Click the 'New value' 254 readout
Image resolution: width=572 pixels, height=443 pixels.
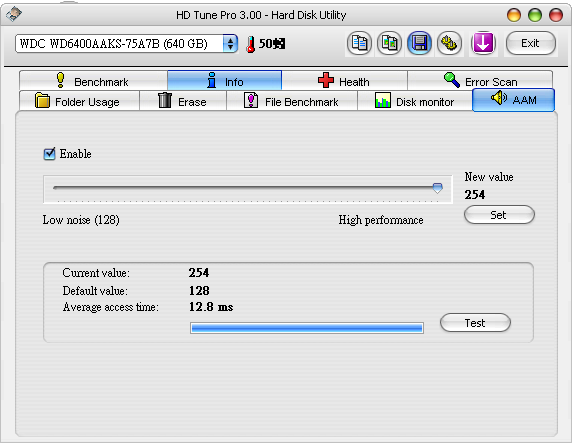pos(475,194)
